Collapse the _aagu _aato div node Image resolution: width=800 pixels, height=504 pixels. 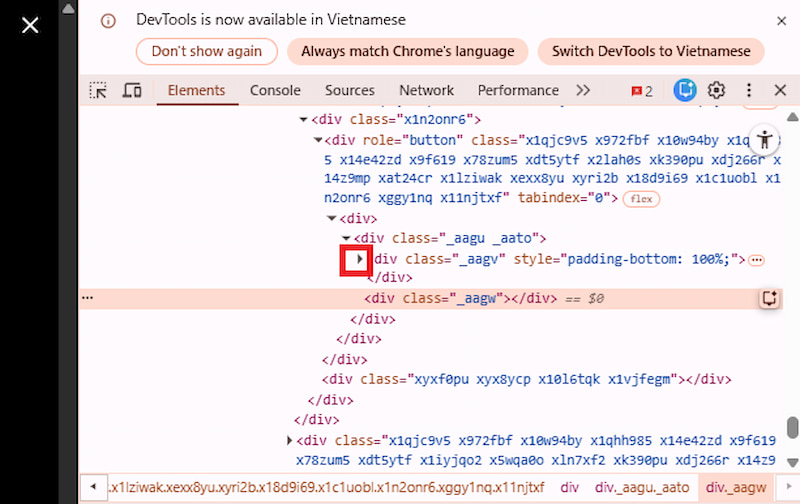tap(346, 238)
